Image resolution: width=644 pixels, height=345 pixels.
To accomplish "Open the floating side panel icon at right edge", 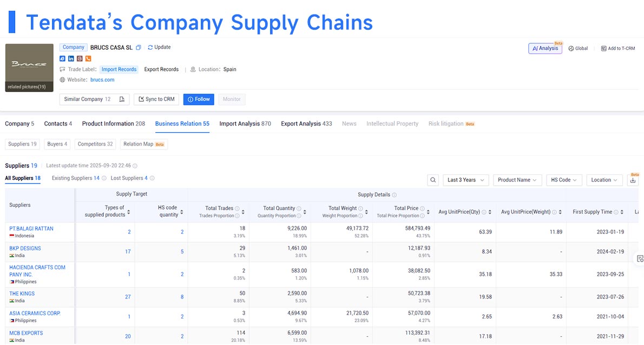I will [x=640, y=259].
